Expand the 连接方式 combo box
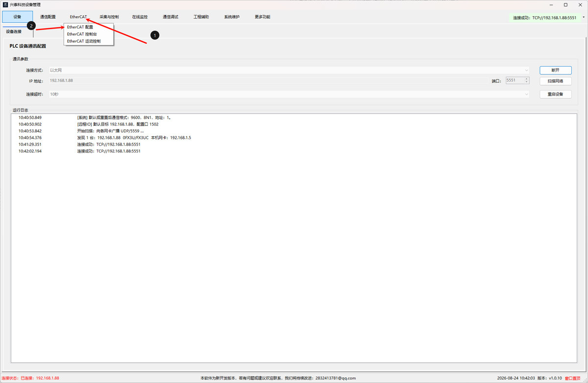 click(289, 70)
